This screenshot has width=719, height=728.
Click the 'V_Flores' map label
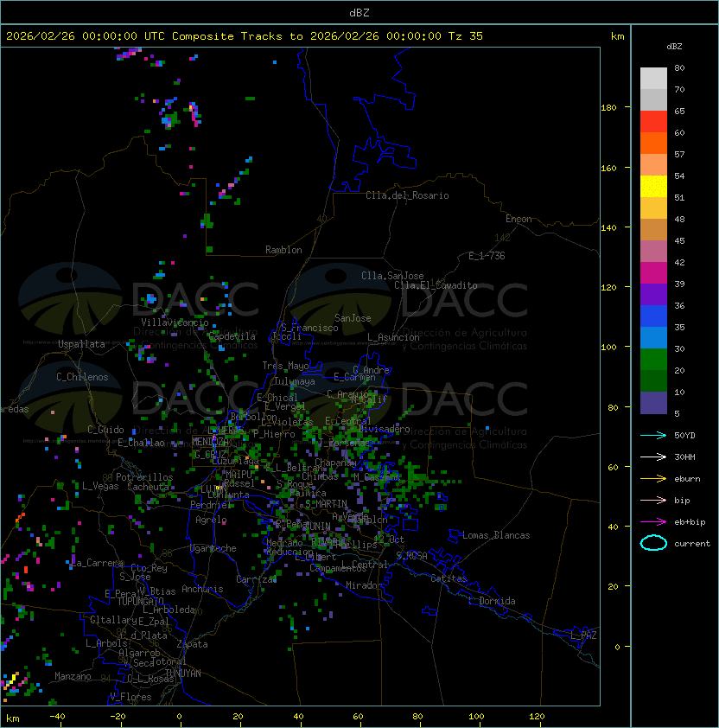click(x=130, y=697)
